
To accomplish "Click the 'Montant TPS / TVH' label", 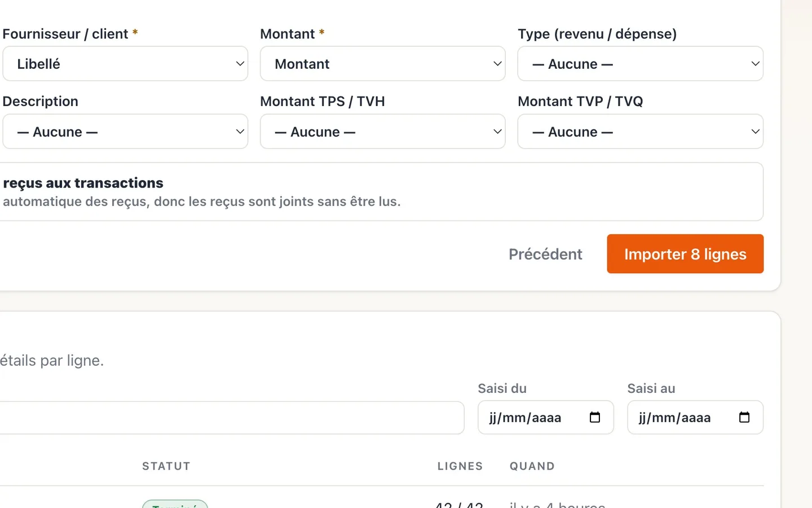I will point(323,101).
